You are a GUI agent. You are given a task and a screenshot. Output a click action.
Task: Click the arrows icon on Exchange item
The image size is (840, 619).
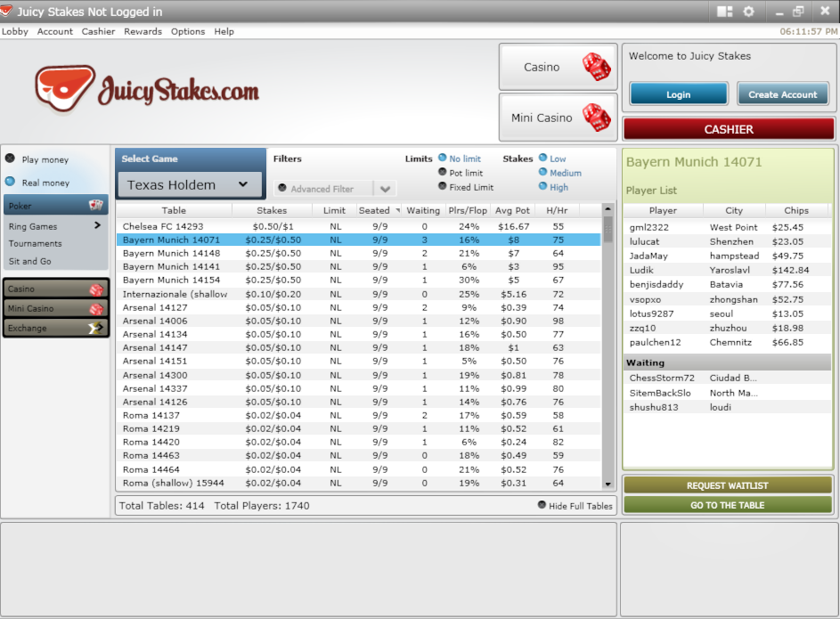(96, 328)
